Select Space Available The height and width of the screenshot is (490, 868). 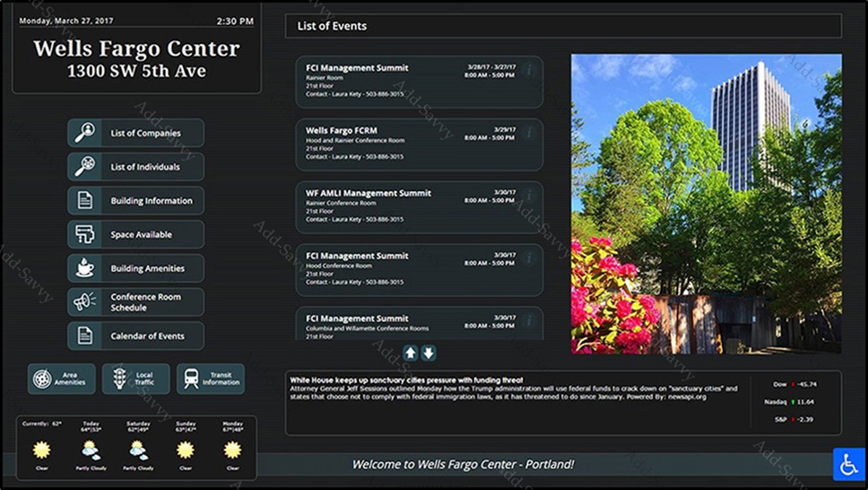click(x=135, y=234)
